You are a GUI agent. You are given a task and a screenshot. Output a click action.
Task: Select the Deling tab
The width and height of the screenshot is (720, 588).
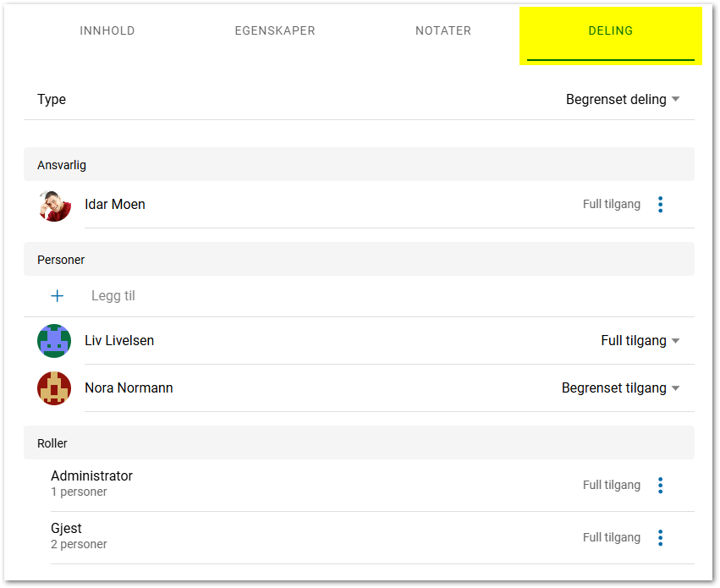click(611, 31)
